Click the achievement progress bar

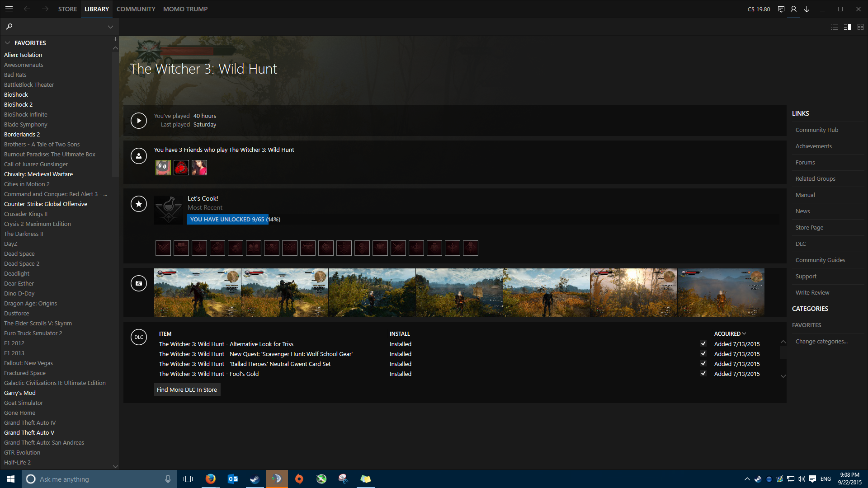coord(483,219)
